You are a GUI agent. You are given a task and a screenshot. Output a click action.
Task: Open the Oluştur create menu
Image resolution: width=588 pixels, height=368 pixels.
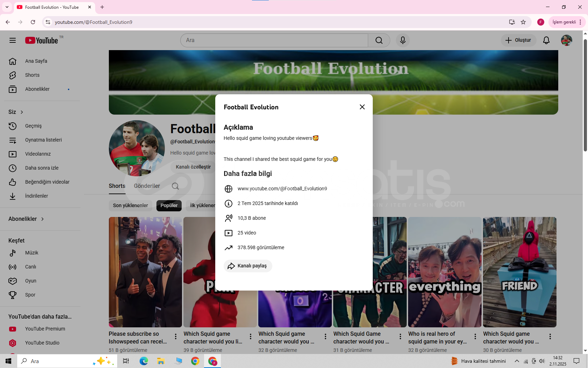518,40
